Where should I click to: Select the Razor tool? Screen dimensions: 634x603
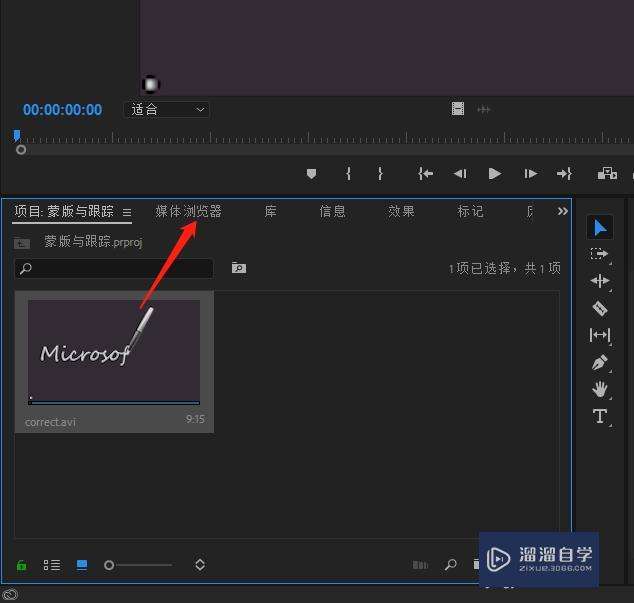pyautogui.click(x=599, y=309)
